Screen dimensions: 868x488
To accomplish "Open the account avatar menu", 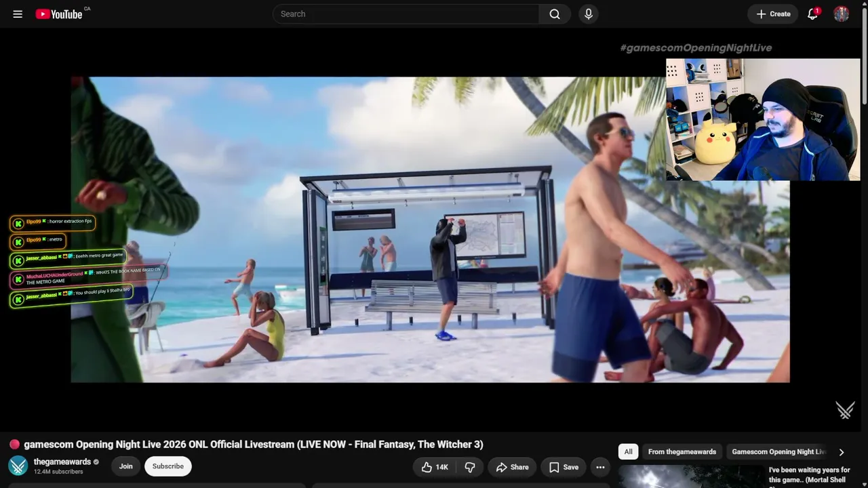I will pos(842,14).
